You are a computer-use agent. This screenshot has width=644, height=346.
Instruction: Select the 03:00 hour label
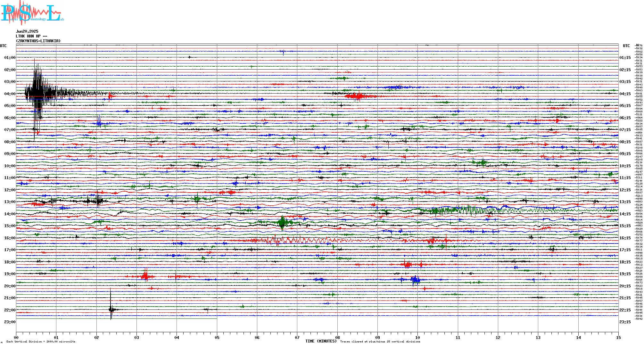10,82
